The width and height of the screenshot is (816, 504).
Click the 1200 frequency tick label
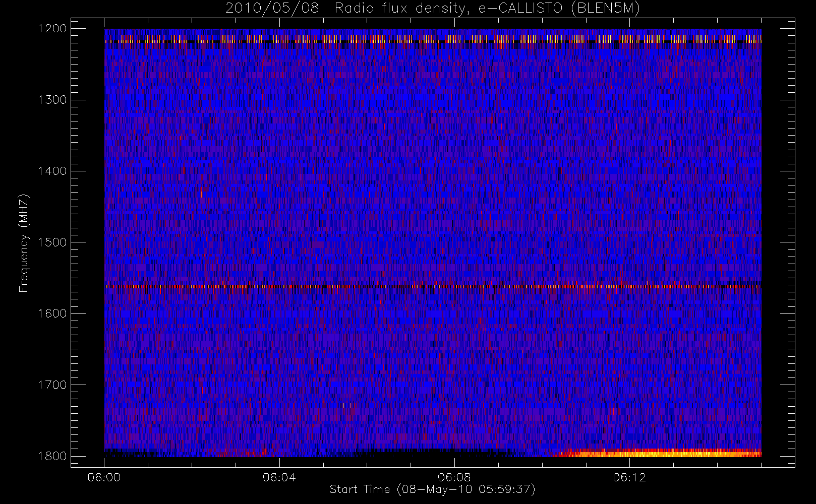(x=52, y=29)
